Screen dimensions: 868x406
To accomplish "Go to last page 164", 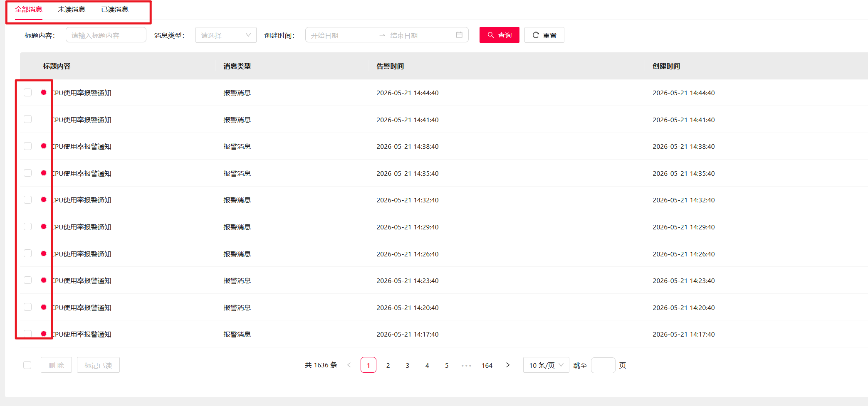I will [487, 365].
